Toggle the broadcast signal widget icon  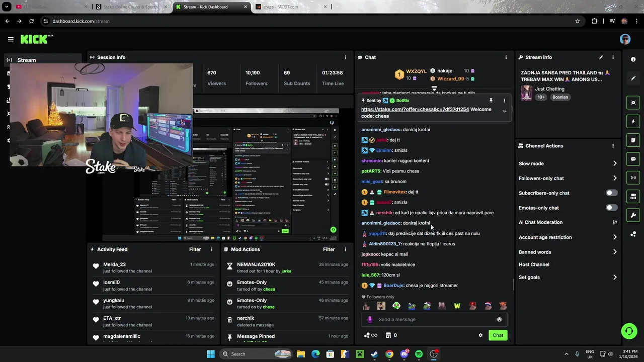[633, 177]
